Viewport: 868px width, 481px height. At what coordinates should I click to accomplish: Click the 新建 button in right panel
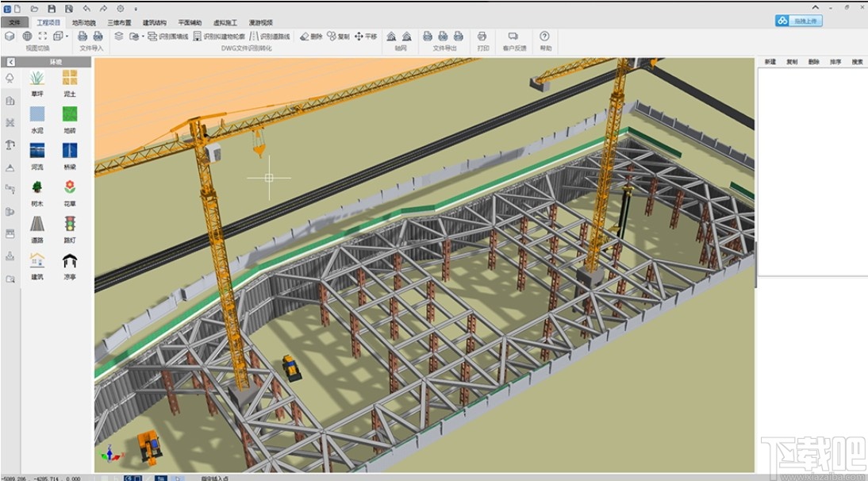(x=770, y=62)
